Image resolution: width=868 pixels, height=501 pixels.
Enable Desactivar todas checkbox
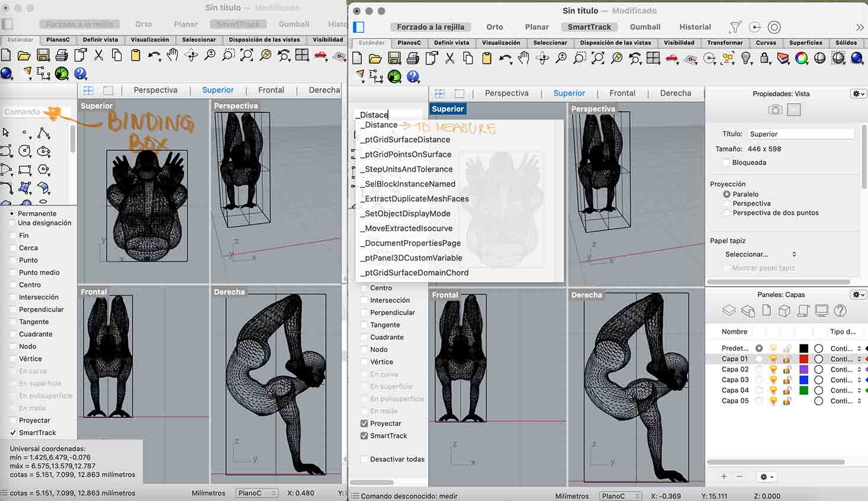364,459
